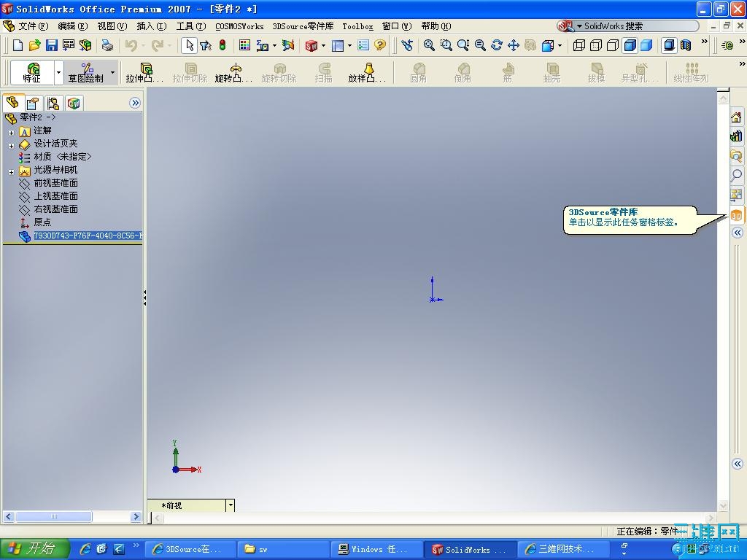This screenshot has height=560, width=747.
Task: Switch to the 3DSource在 taskbar window
Action: (190, 549)
